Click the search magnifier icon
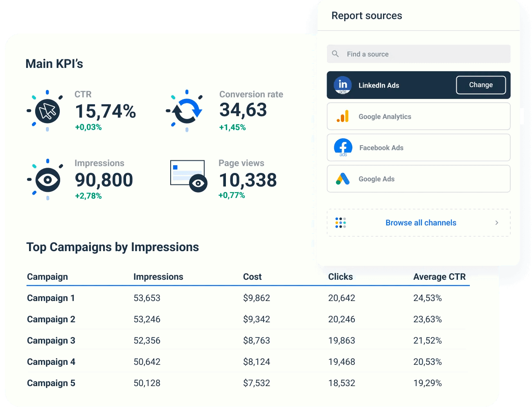532x409 pixels. pyautogui.click(x=335, y=54)
